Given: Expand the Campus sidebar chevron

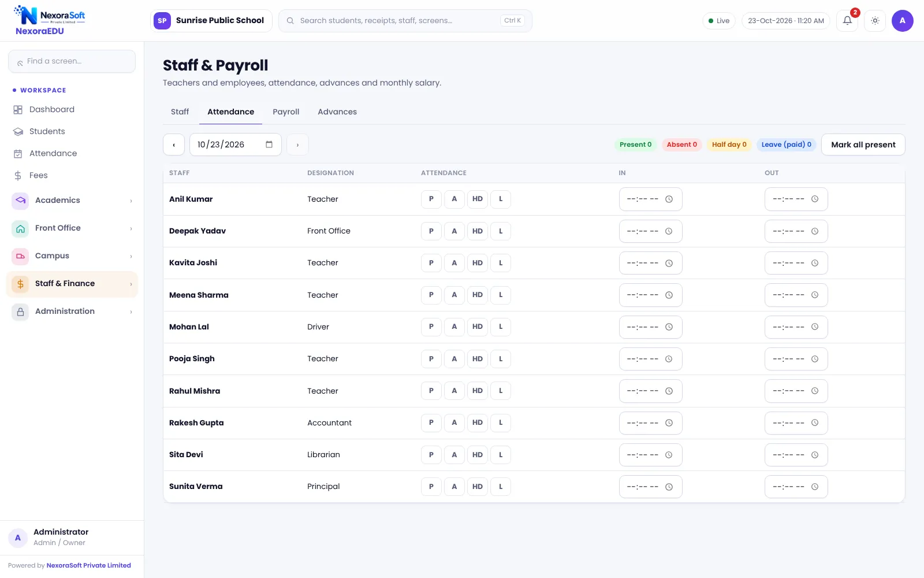Looking at the screenshot, I should pyautogui.click(x=131, y=256).
